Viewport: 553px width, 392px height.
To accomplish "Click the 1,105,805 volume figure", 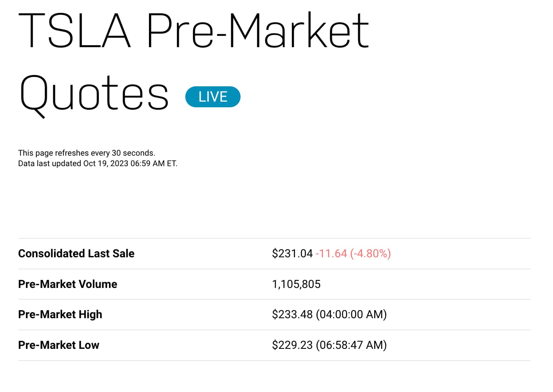I will click(296, 284).
